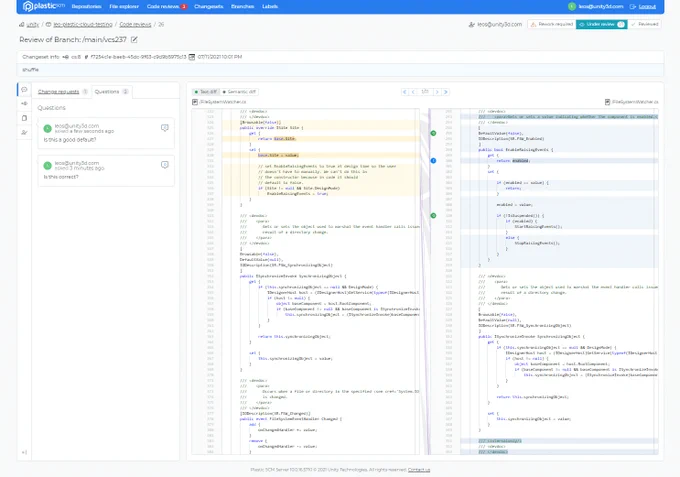Jump to first difference

(x=405, y=92)
